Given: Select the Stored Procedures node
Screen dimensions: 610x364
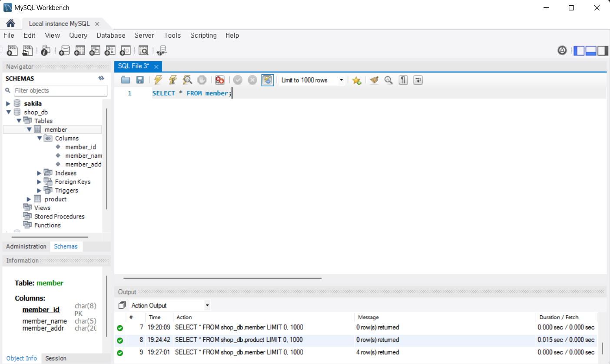Looking at the screenshot, I should point(60,216).
